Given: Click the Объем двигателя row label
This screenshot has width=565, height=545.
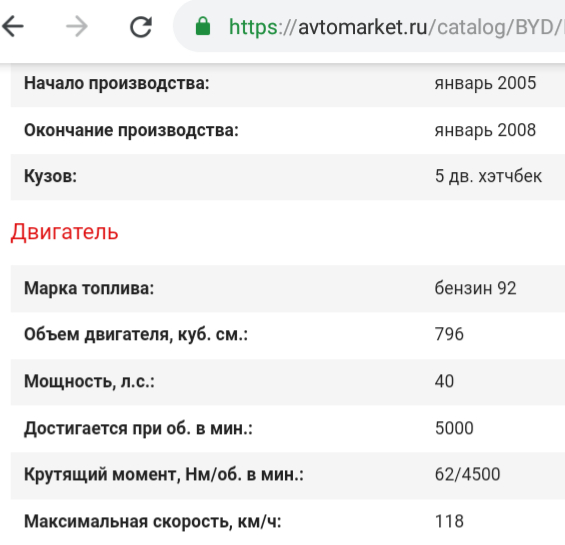Looking at the screenshot, I should click(136, 334).
